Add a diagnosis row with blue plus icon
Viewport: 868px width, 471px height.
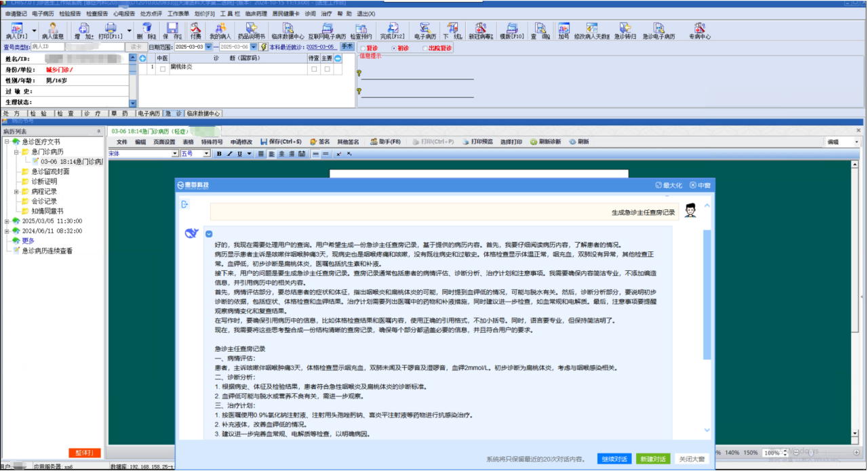click(142, 58)
